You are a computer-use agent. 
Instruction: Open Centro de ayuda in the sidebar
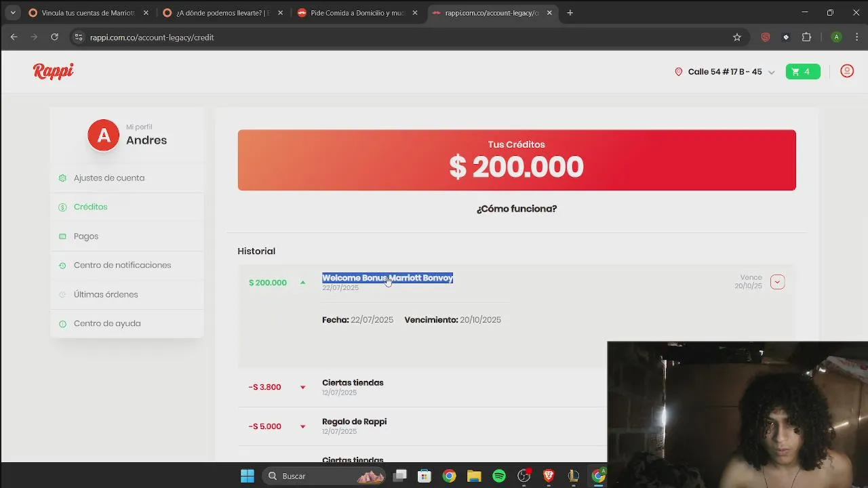point(127,323)
